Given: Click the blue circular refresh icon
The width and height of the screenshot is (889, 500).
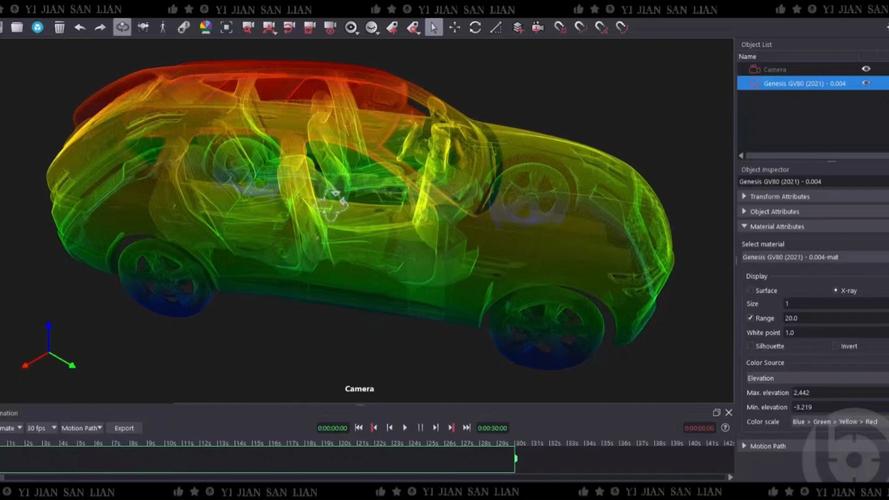Looking at the screenshot, I should (x=37, y=27).
